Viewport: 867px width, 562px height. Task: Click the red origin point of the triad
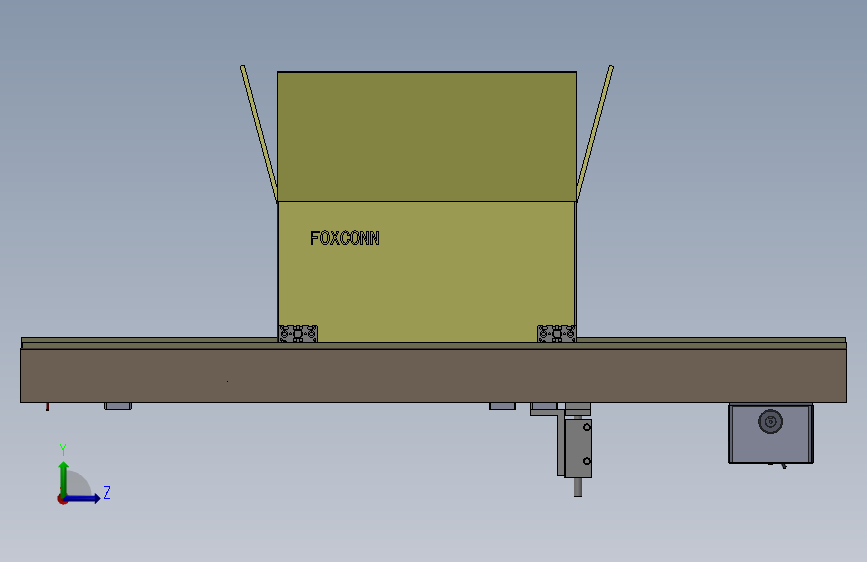[62, 499]
